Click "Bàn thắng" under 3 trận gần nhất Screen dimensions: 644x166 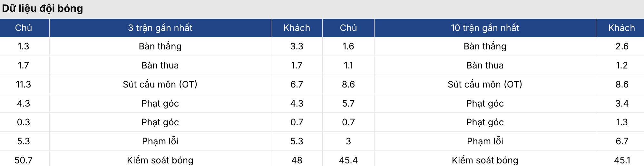pos(160,47)
